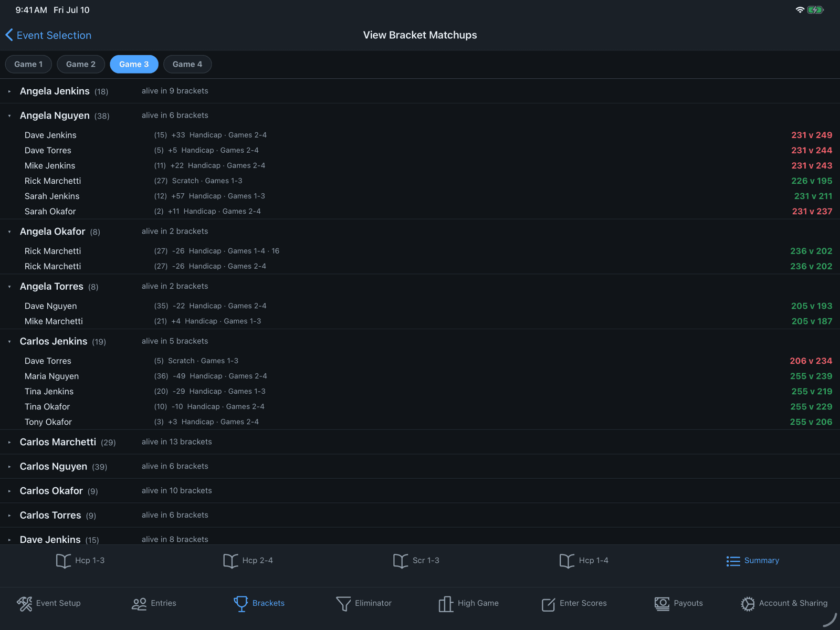The width and height of the screenshot is (840, 630).
Task: Select Mike Jenkins matchup row
Action: click(420, 166)
